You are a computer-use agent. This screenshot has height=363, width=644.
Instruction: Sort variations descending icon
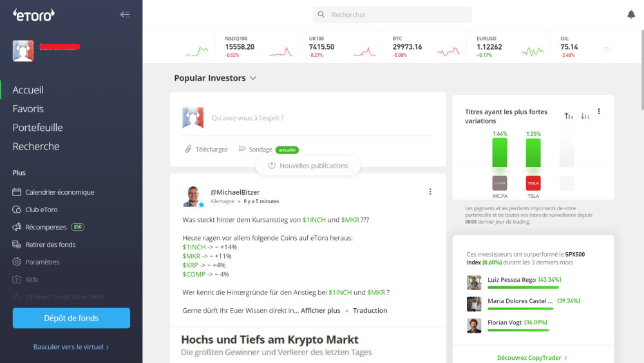(x=585, y=116)
